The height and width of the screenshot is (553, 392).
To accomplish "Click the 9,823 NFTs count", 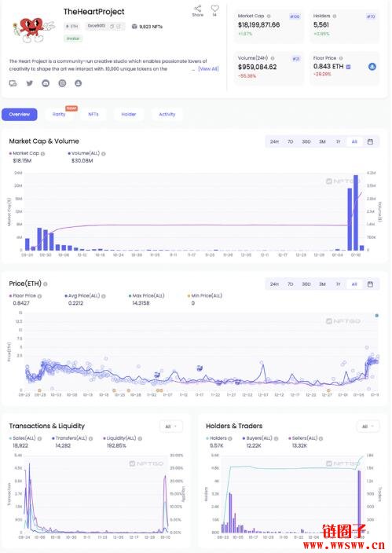I will 147,27.
